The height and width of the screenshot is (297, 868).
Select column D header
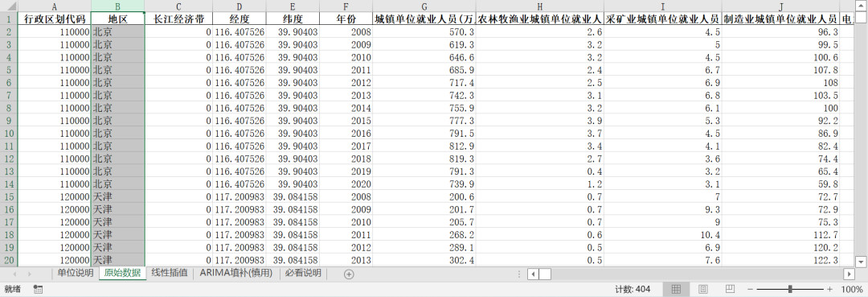[240, 6]
